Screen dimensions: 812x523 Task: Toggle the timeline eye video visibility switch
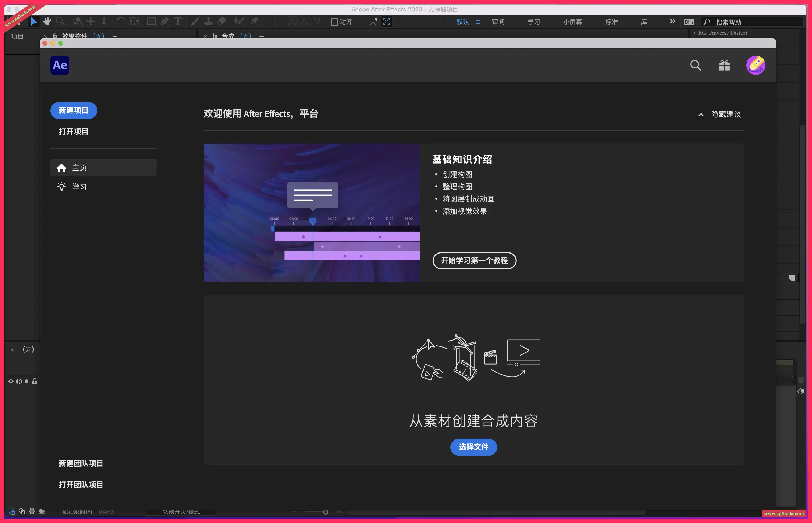[x=11, y=381]
